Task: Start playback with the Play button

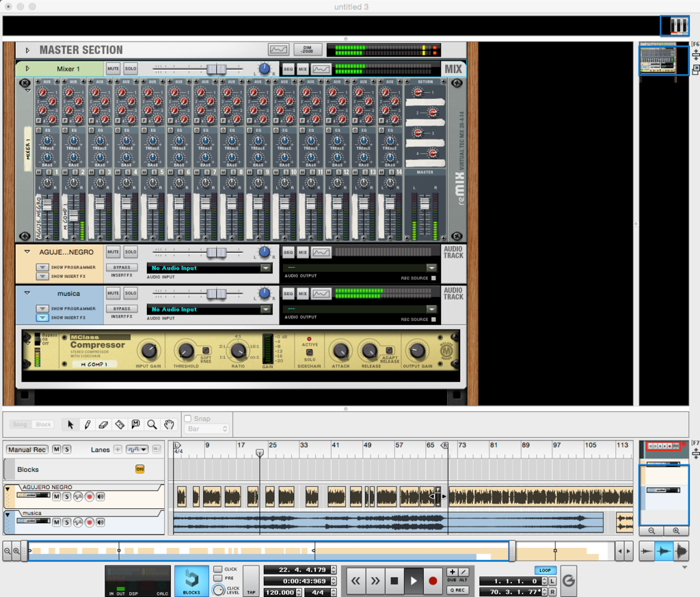Action: [414, 581]
